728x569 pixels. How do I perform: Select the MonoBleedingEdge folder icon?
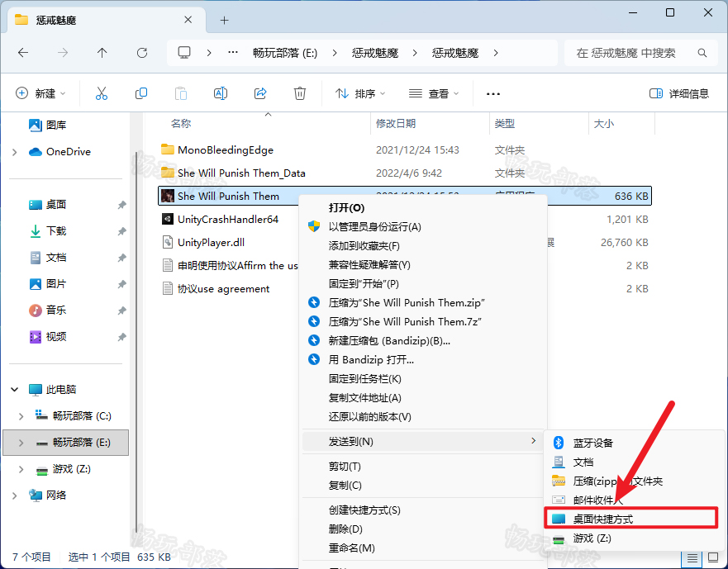(167, 149)
